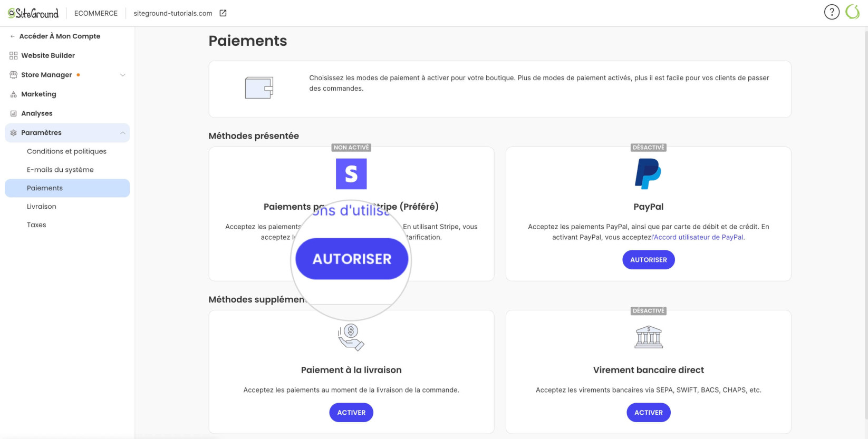Click the Paiements page heading

click(x=248, y=41)
